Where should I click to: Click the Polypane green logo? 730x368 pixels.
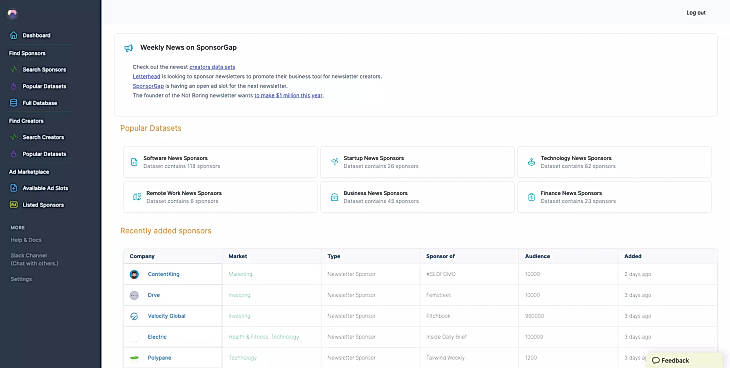click(134, 358)
